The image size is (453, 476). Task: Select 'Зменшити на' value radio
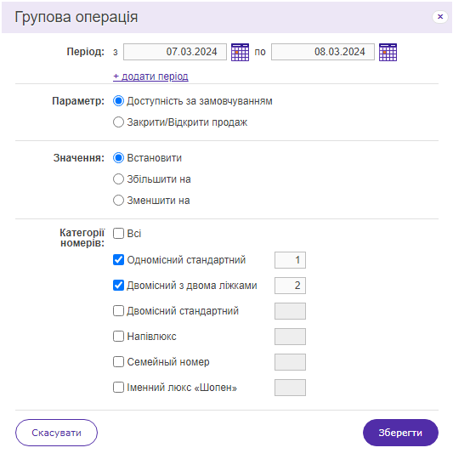[x=118, y=201]
